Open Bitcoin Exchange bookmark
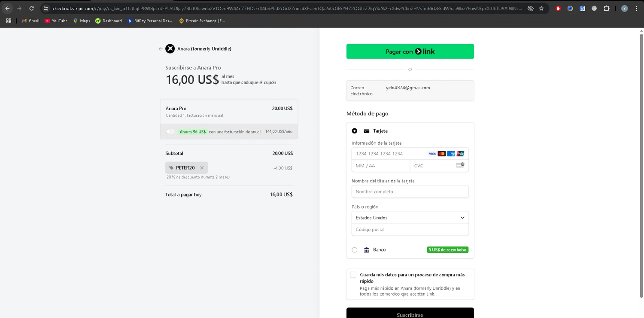 click(x=202, y=21)
